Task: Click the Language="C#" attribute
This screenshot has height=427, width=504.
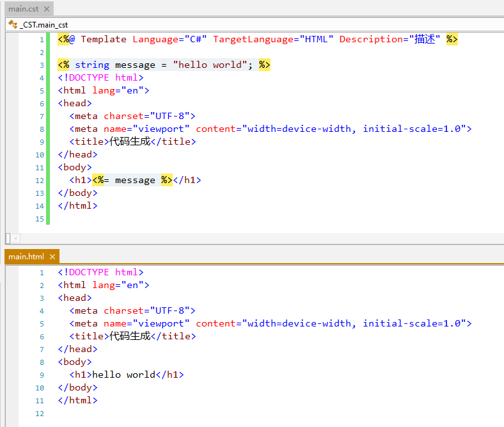Action: coord(169,39)
